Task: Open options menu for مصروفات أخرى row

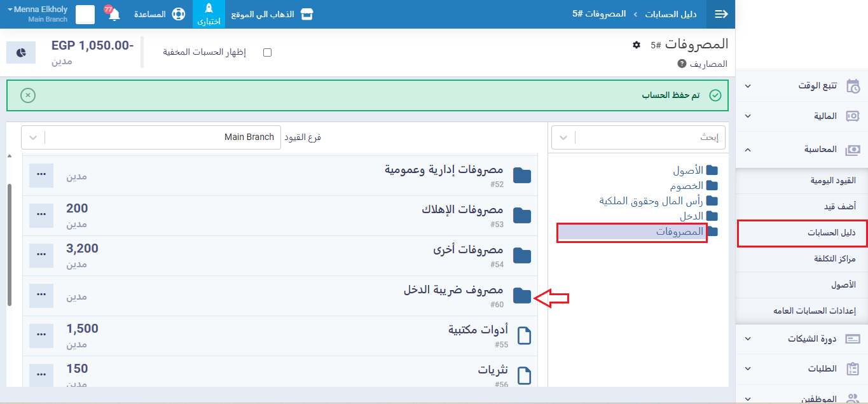Action: point(41,256)
